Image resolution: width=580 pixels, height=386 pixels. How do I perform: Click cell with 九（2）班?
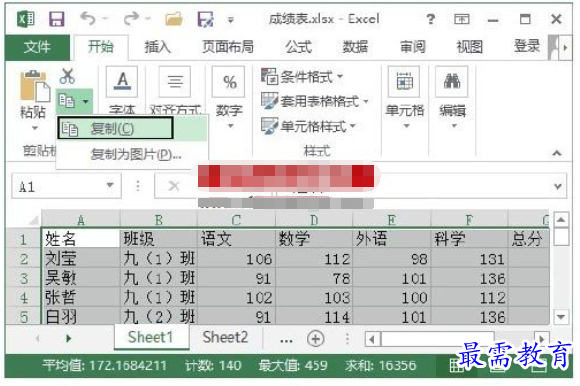[x=159, y=317]
